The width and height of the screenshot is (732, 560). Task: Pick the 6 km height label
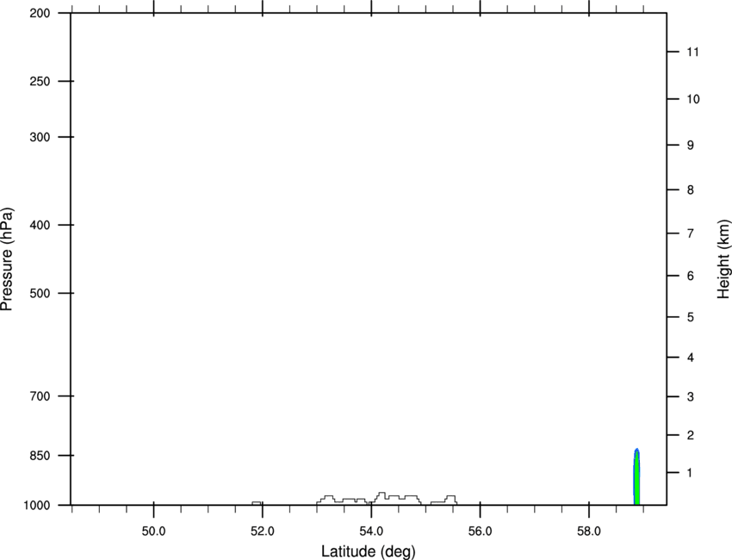pos(691,276)
